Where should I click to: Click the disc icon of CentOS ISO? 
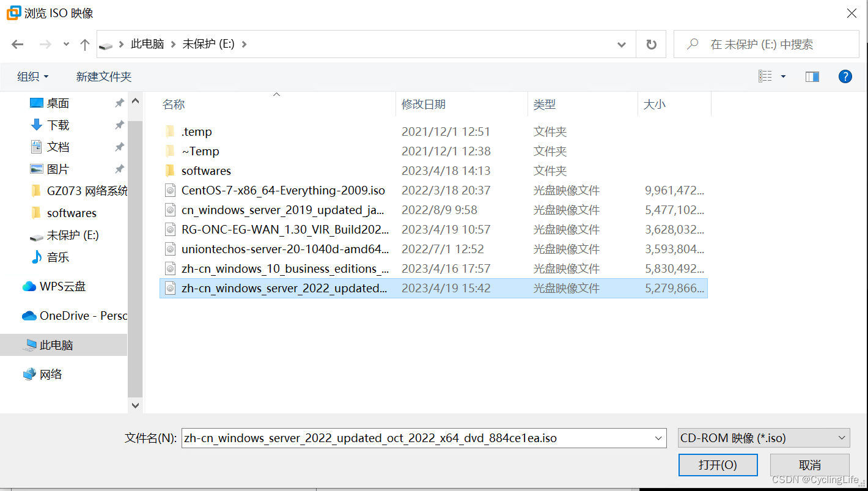171,190
